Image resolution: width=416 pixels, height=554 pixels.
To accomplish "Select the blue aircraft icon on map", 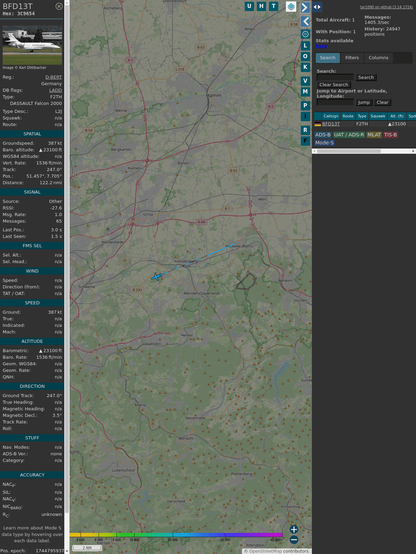I will [x=156, y=277].
